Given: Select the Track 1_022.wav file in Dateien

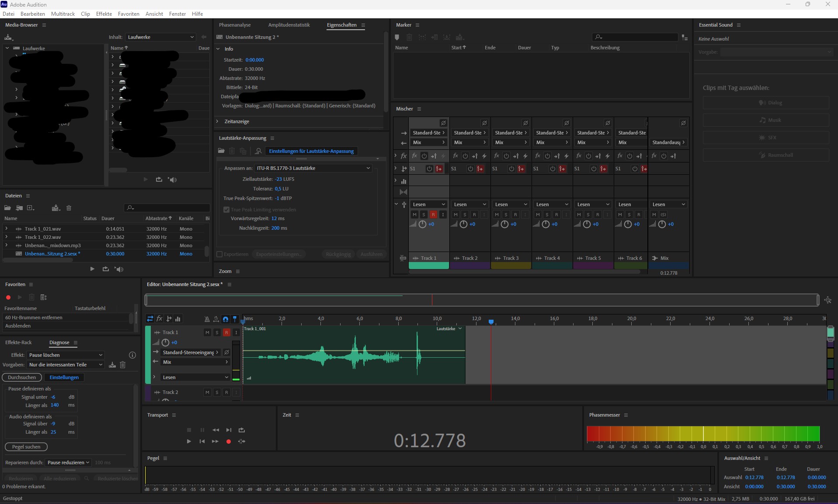Looking at the screenshot, I should (x=43, y=237).
